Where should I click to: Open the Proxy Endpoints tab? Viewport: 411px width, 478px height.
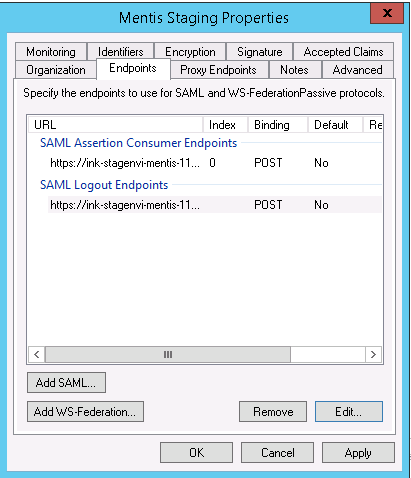point(218,70)
